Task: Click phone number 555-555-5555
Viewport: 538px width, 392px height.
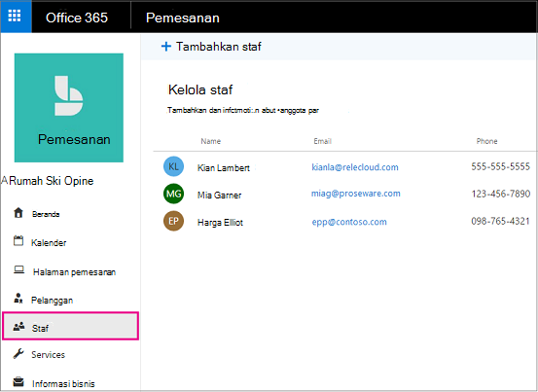Action: click(x=501, y=166)
